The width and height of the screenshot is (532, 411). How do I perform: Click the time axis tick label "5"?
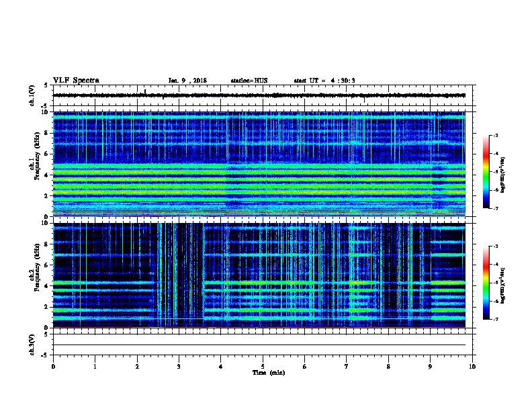263,366
